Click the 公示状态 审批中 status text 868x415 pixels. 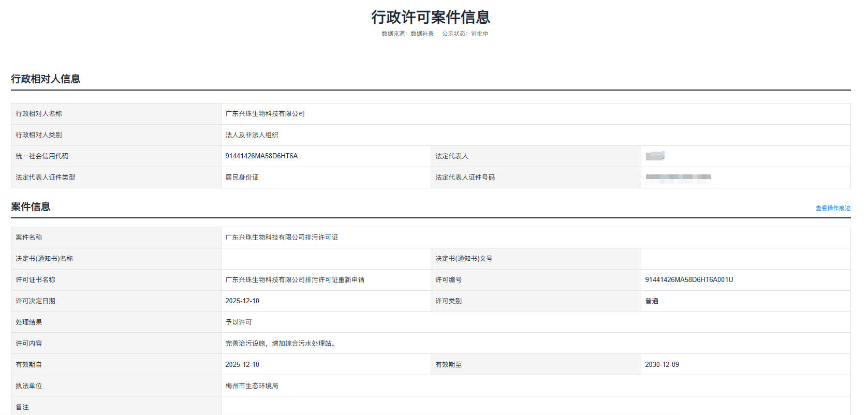pos(465,34)
